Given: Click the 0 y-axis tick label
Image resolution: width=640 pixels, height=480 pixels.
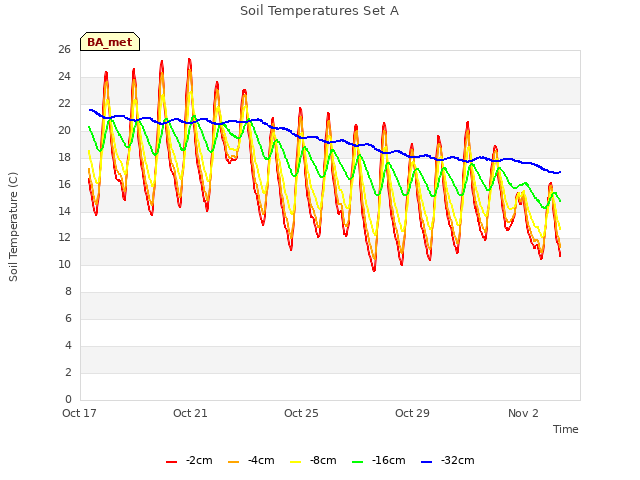Looking at the screenshot, I should point(68,399).
